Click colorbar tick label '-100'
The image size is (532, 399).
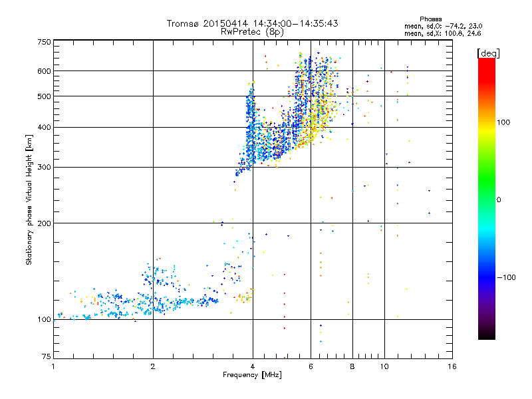[x=506, y=277]
